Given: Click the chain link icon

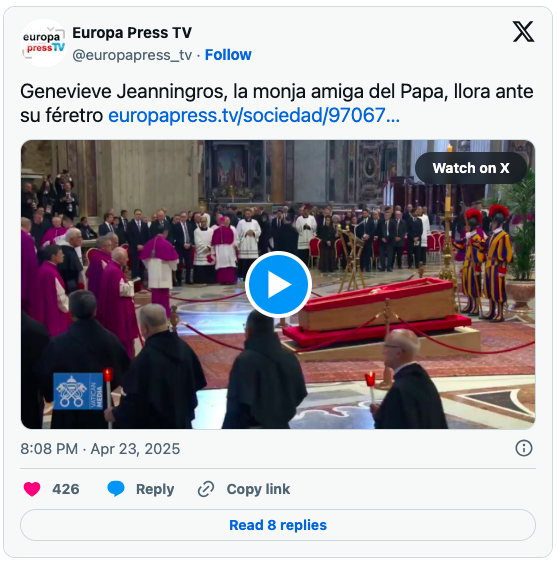Looking at the screenshot, I should click(206, 489).
